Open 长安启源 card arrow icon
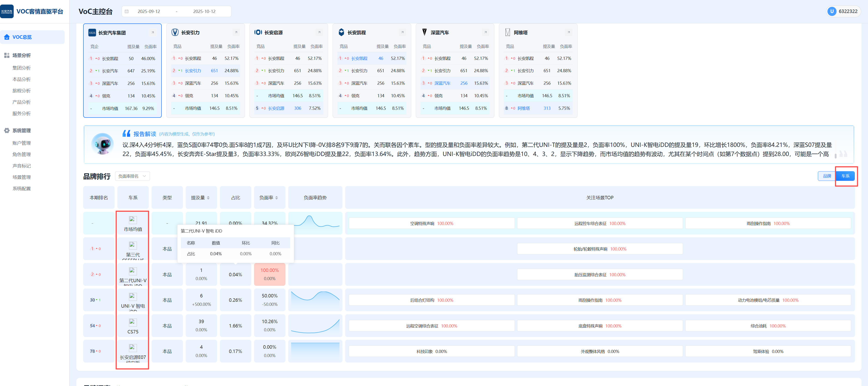The height and width of the screenshot is (386, 868). tap(319, 32)
